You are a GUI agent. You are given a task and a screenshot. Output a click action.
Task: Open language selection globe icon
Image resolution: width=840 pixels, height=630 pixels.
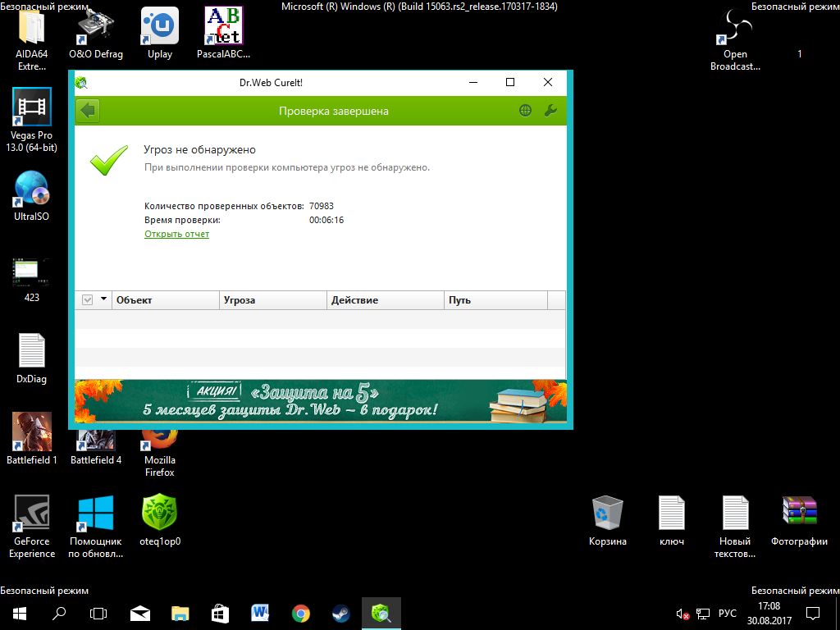pos(525,111)
